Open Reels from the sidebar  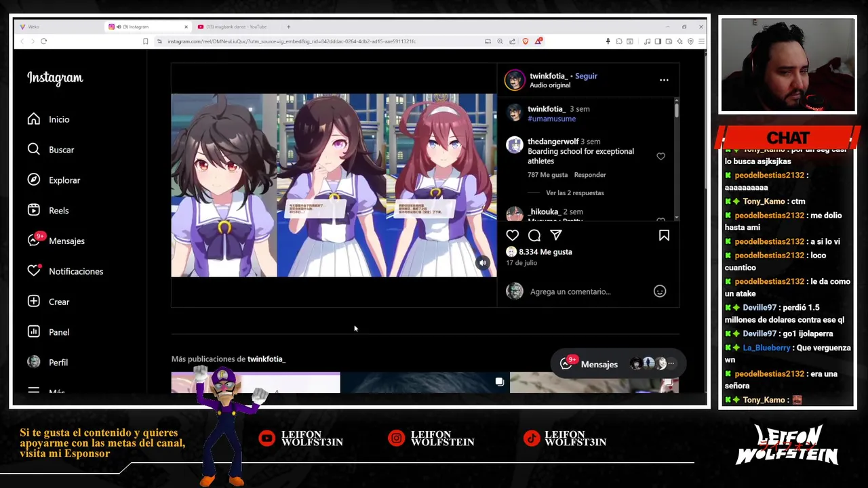tap(48, 211)
